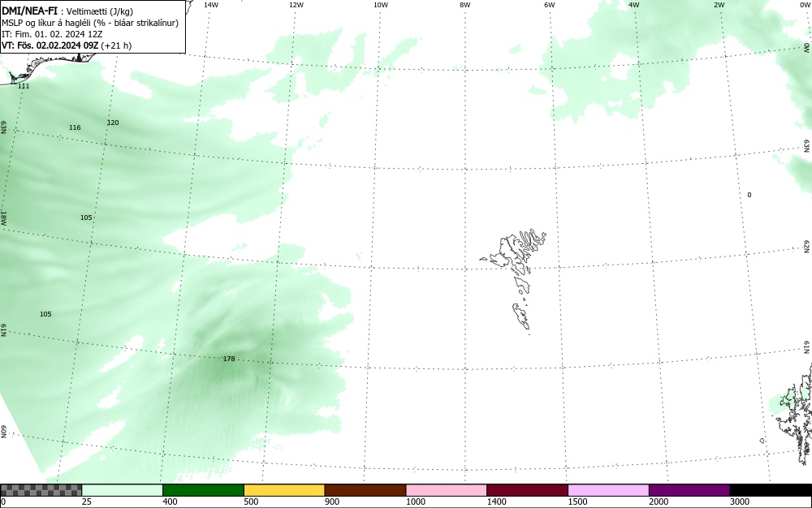Screen dimensions: 812x508
Task: Click the map value "178"
Action: point(229,359)
